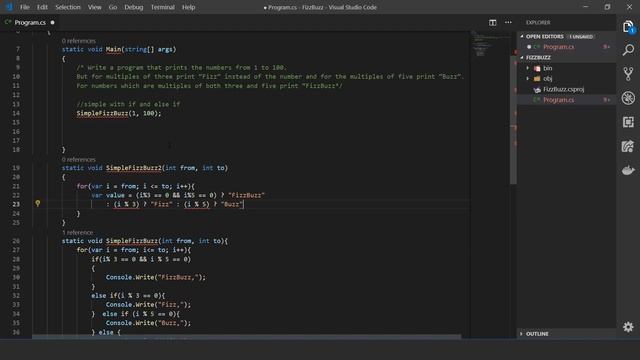Click the 0 references lens above Main
Screen dimensions: 640x360
tap(78, 41)
